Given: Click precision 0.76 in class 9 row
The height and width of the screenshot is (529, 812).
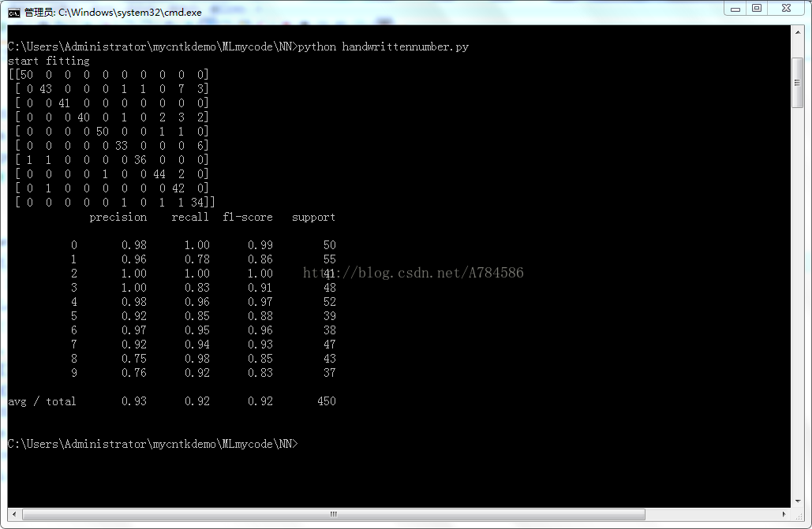Looking at the screenshot, I should pyautogui.click(x=134, y=373).
